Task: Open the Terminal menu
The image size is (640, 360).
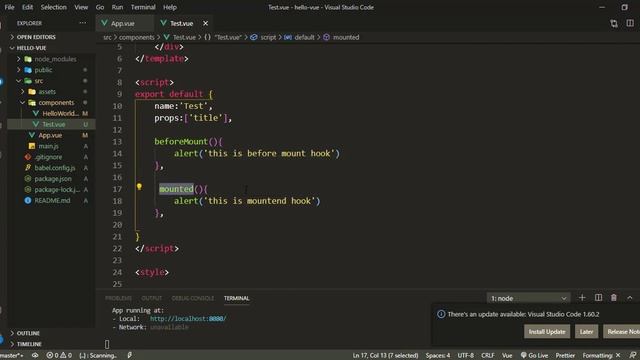Action: pyautogui.click(x=143, y=7)
